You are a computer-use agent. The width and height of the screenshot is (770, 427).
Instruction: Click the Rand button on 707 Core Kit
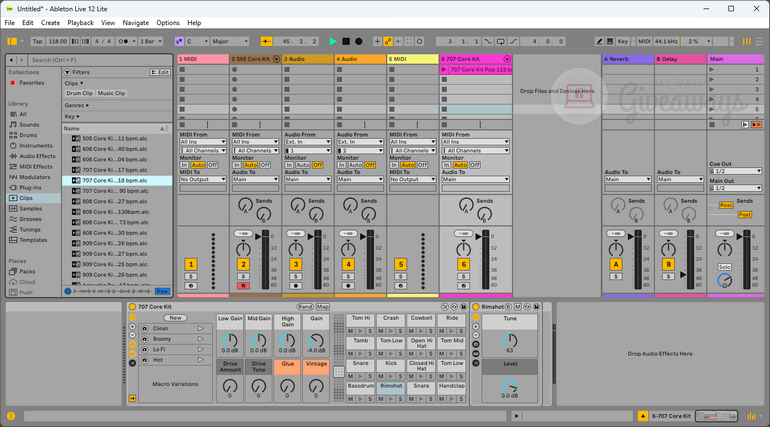305,307
